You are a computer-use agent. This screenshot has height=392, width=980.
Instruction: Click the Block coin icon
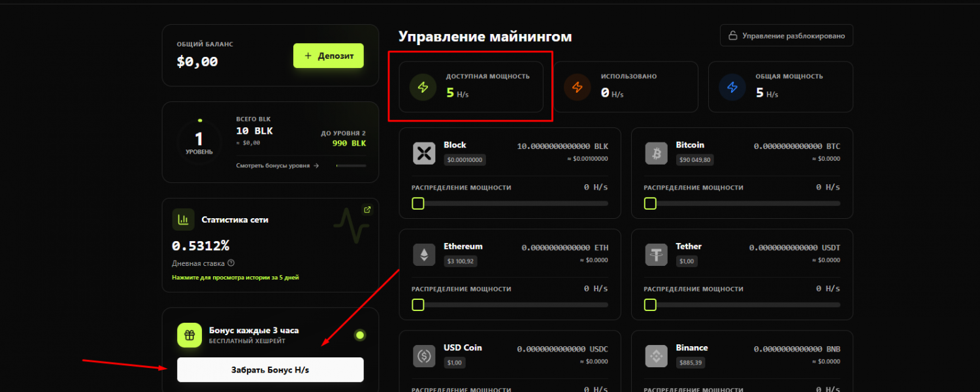coord(423,152)
